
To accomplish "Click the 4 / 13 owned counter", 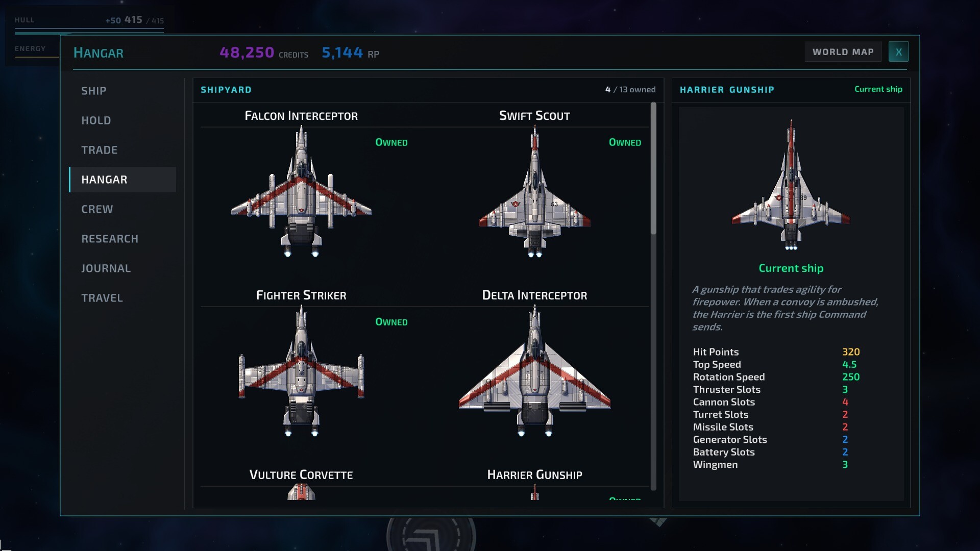I will 630,90.
